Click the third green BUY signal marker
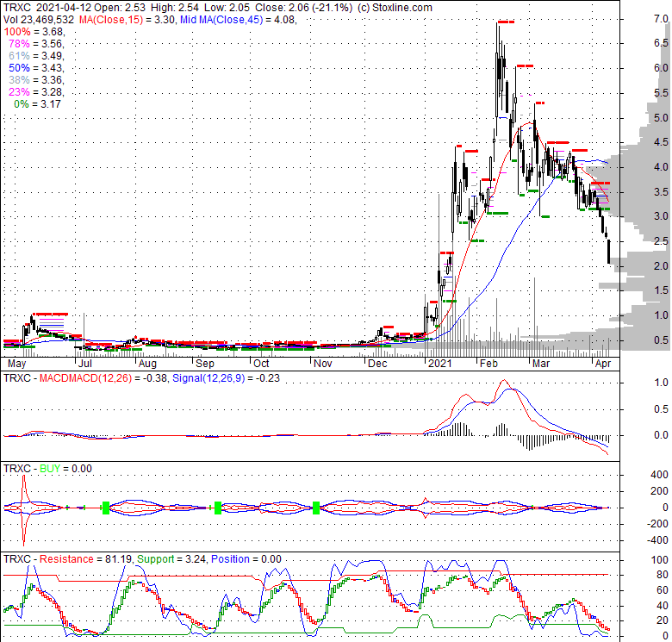The height and width of the screenshot is (642, 672). click(316, 508)
